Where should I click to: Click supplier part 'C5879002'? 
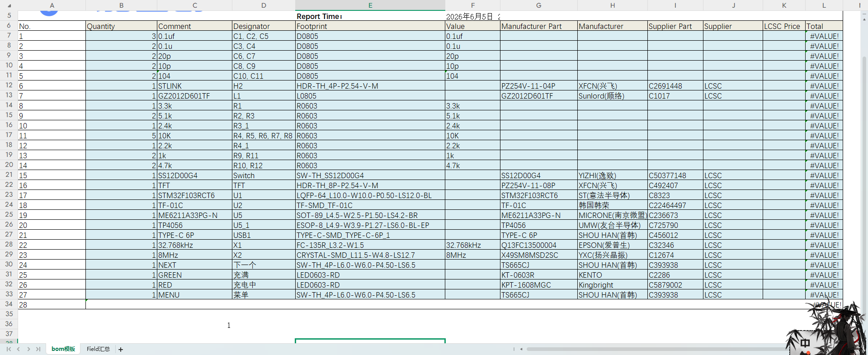pos(675,285)
